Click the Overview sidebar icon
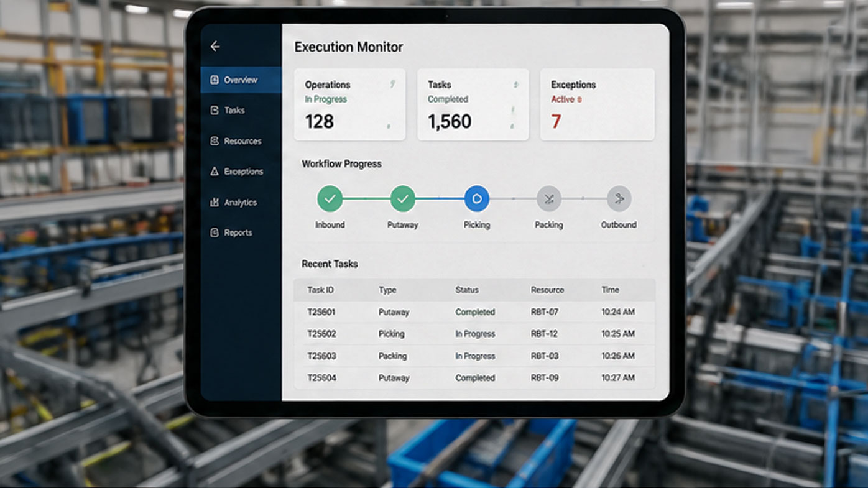The image size is (868, 488). coord(215,80)
